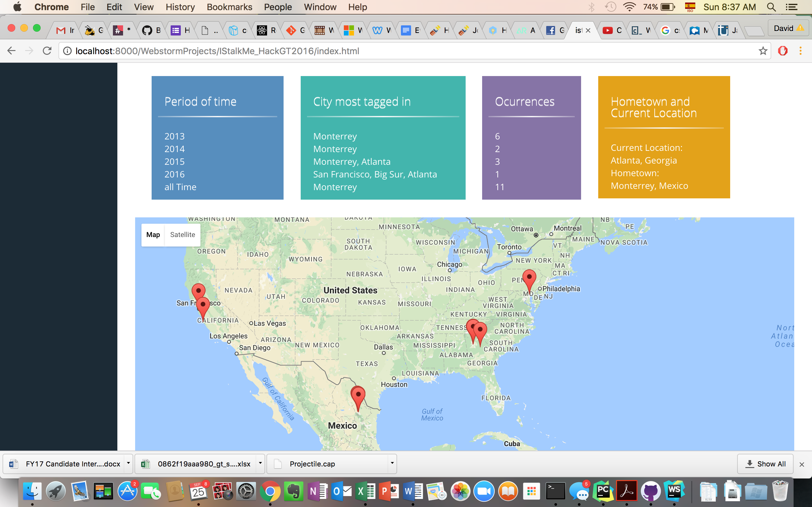Click the browser reload page icon
Viewport: 812px width, 507px height.
click(x=47, y=51)
